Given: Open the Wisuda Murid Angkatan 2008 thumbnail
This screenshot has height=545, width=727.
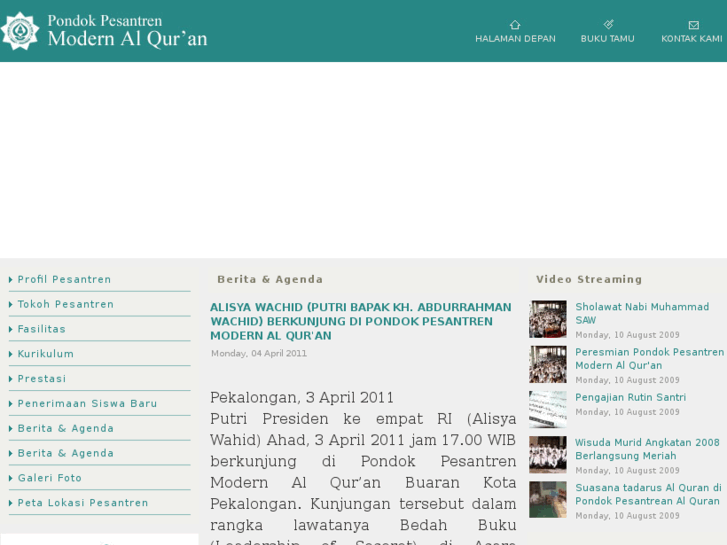Looking at the screenshot, I should click(548, 455).
